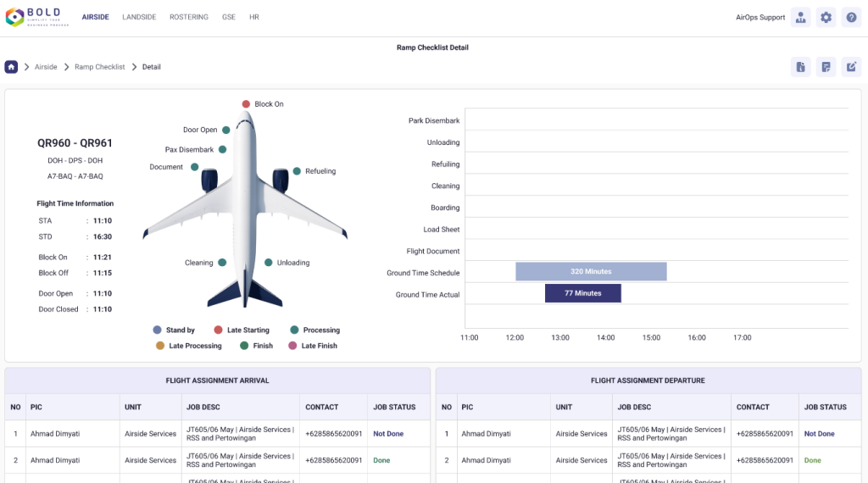Go to the HR menu
868x483 pixels.
tap(254, 17)
